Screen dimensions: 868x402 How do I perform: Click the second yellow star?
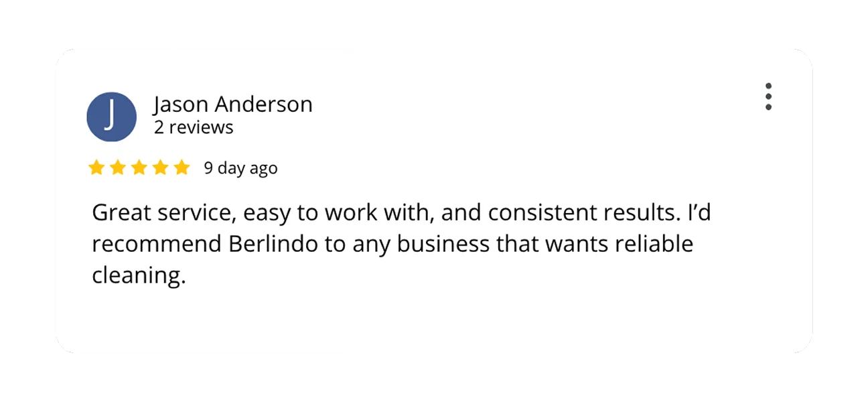coord(118,167)
